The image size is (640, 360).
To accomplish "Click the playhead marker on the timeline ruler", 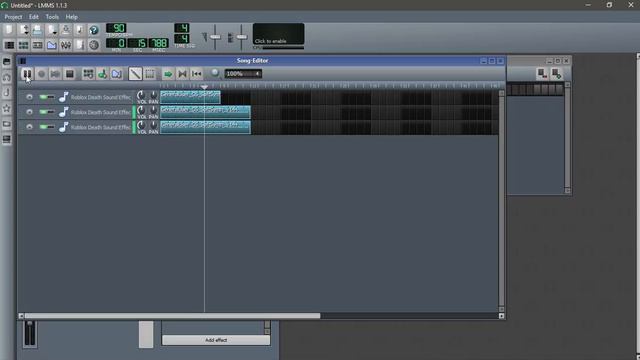I will click(x=204, y=87).
